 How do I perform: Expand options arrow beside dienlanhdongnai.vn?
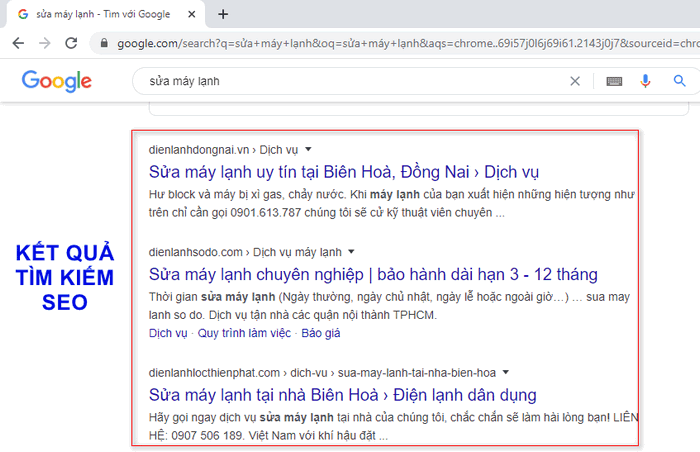[x=308, y=149]
